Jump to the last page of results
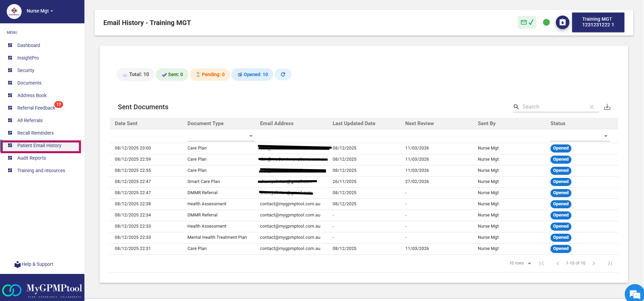 pos(610,263)
